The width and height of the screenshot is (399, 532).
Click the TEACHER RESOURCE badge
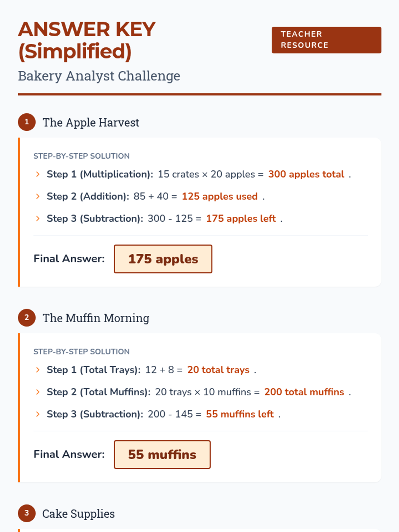click(x=326, y=40)
